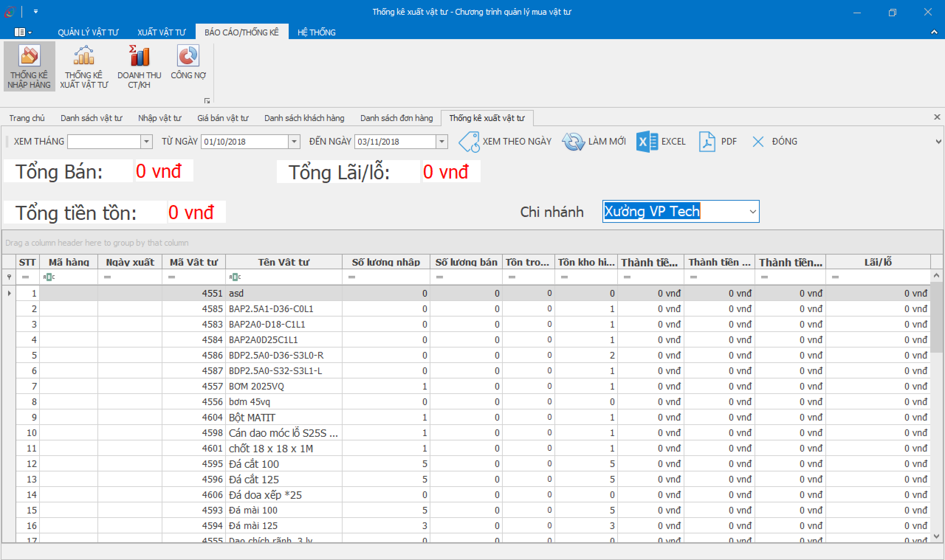945x560 pixels.
Task: Open the Từ ngày date picker arrow
Action: [x=294, y=142]
